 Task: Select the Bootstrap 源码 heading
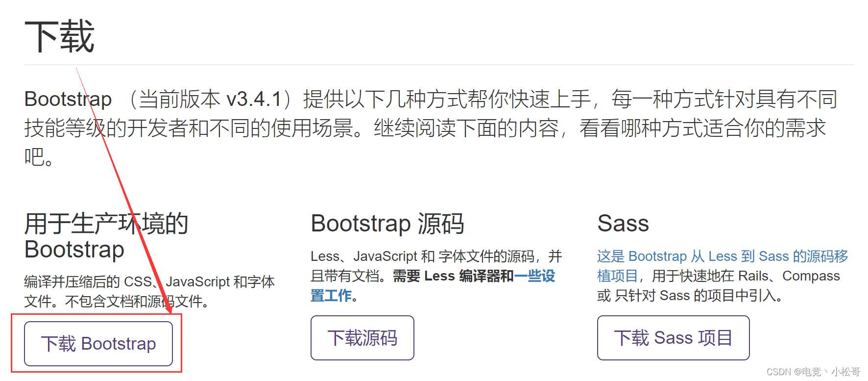(x=387, y=224)
